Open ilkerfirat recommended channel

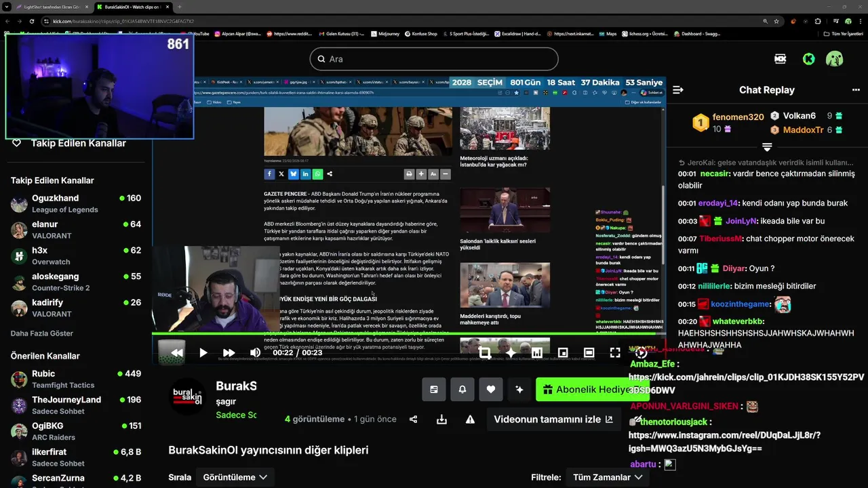pos(76,457)
